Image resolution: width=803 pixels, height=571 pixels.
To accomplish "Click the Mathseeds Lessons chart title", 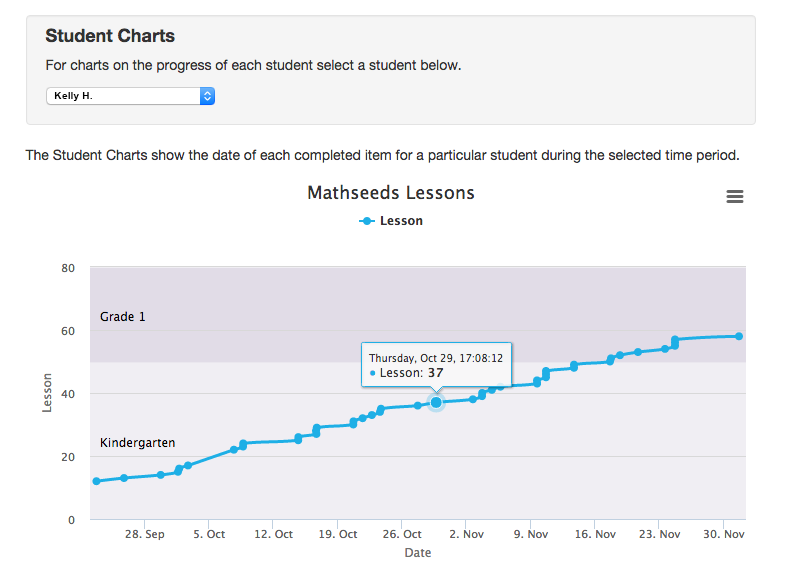I will point(391,192).
